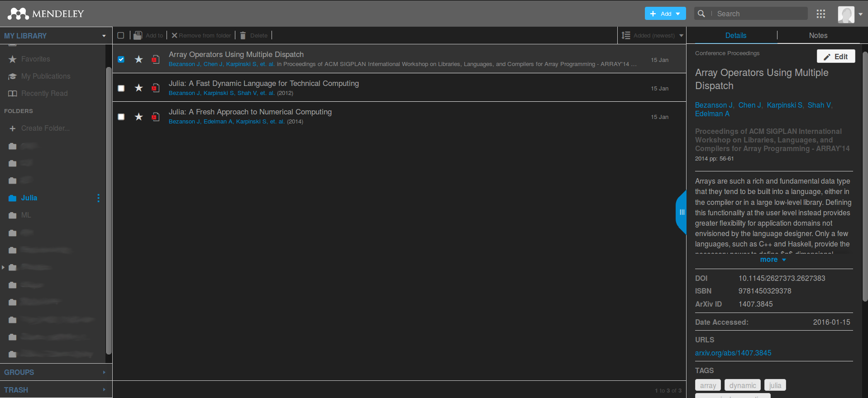Open Julia folder options menu

(x=98, y=198)
